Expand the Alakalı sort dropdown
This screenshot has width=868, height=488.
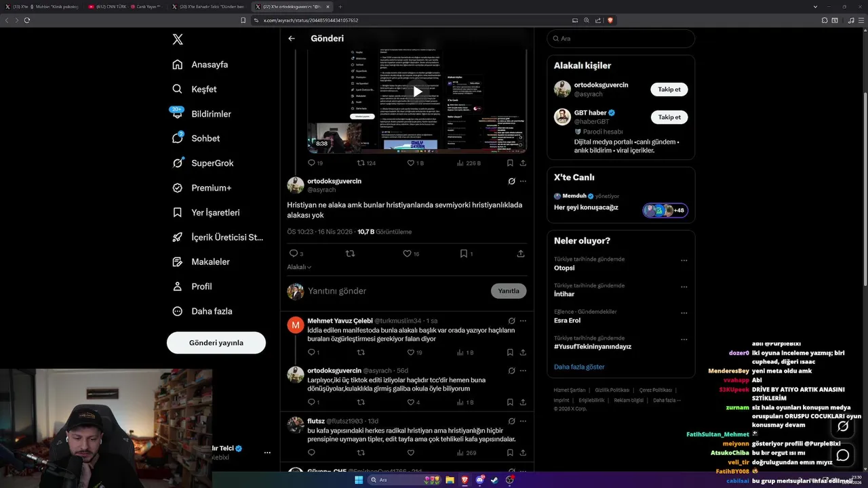tap(299, 267)
